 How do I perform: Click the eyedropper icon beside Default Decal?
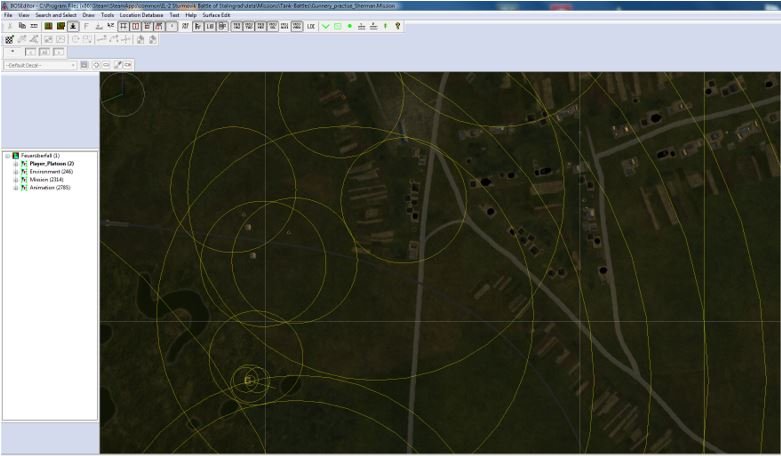118,65
